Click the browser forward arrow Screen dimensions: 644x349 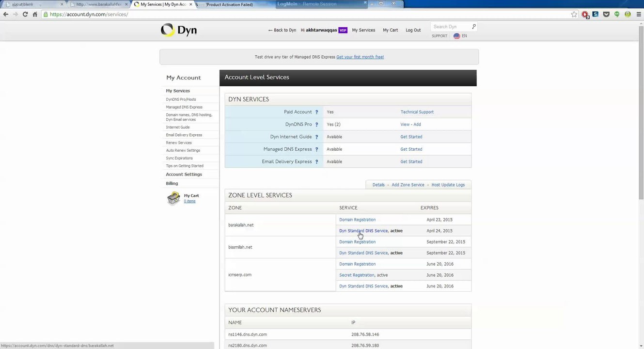click(16, 15)
